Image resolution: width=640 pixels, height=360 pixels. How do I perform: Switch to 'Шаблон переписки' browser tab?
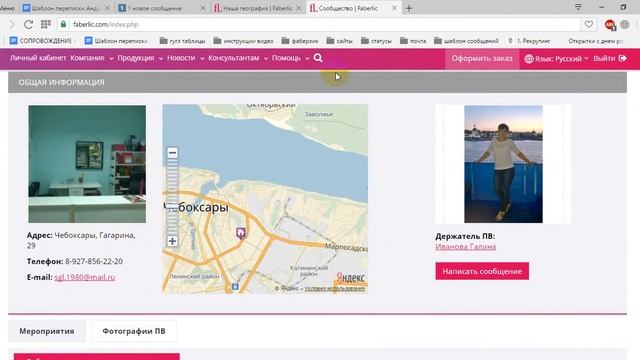pos(65,8)
